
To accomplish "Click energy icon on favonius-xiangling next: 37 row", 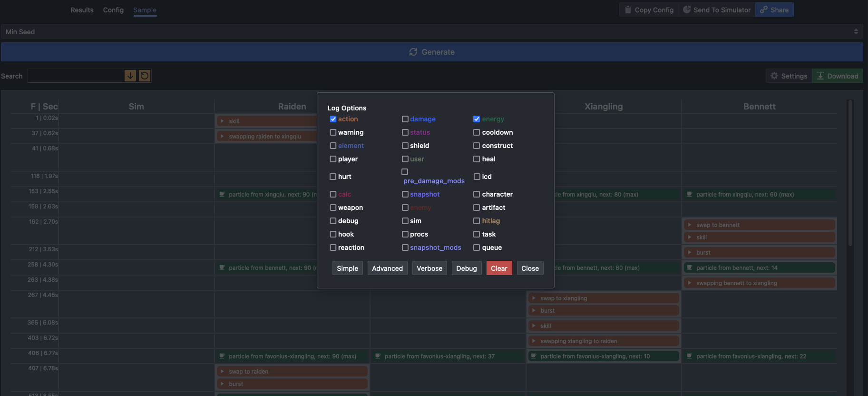I will pos(378,356).
